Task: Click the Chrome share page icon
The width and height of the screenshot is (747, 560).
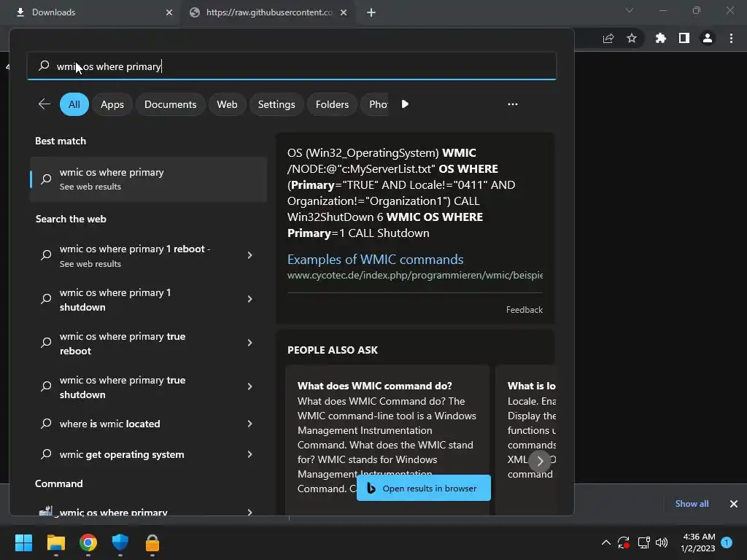Action: [x=608, y=38]
